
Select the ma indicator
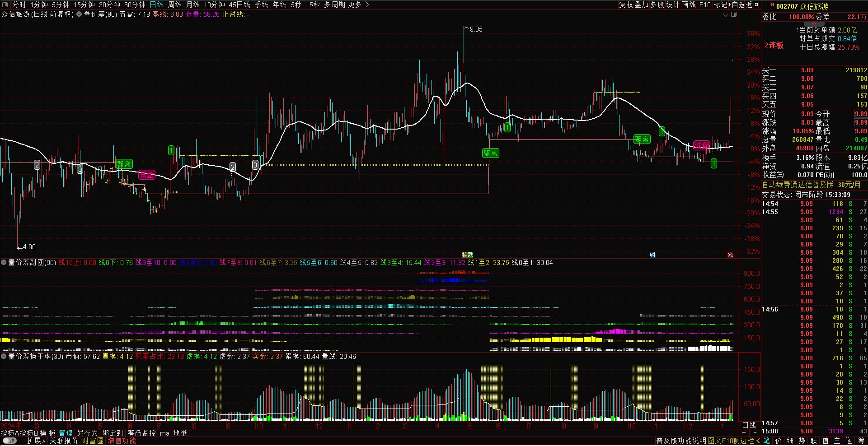[164, 433]
